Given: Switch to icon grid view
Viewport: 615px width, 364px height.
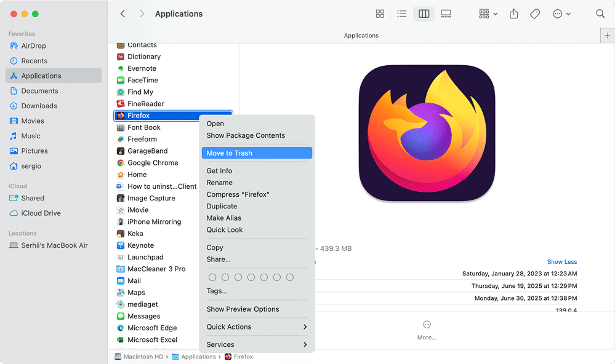Looking at the screenshot, I should [x=380, y=14].
